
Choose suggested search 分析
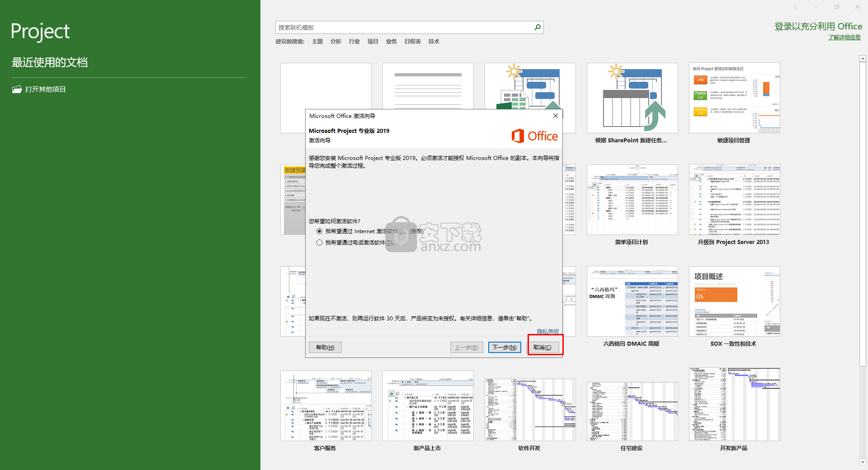[x=336, y=42]
